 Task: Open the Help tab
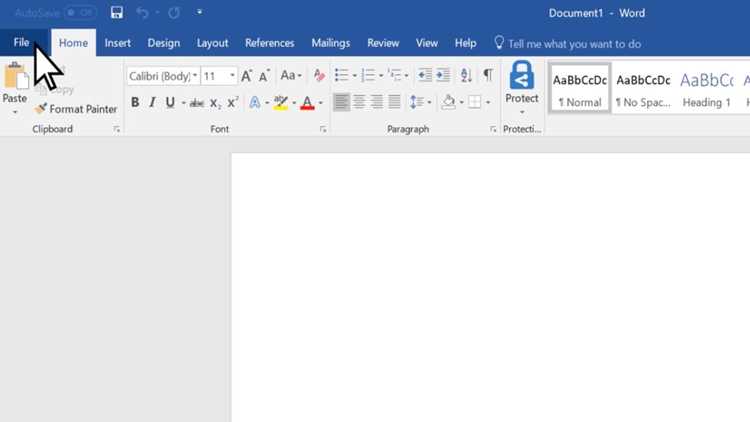[x=465, y=43]
